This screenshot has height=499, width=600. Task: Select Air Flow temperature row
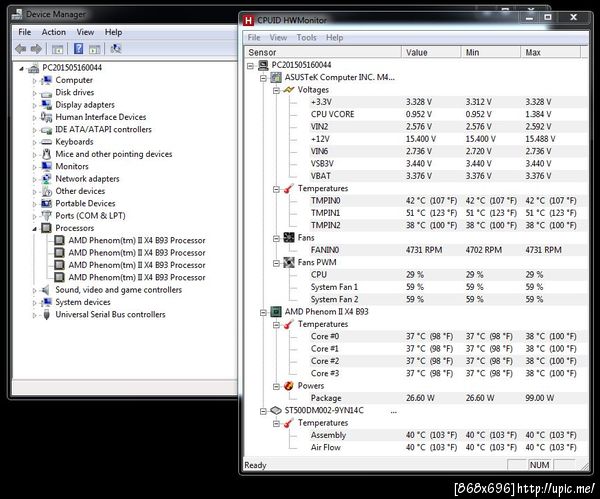[448, 447]
